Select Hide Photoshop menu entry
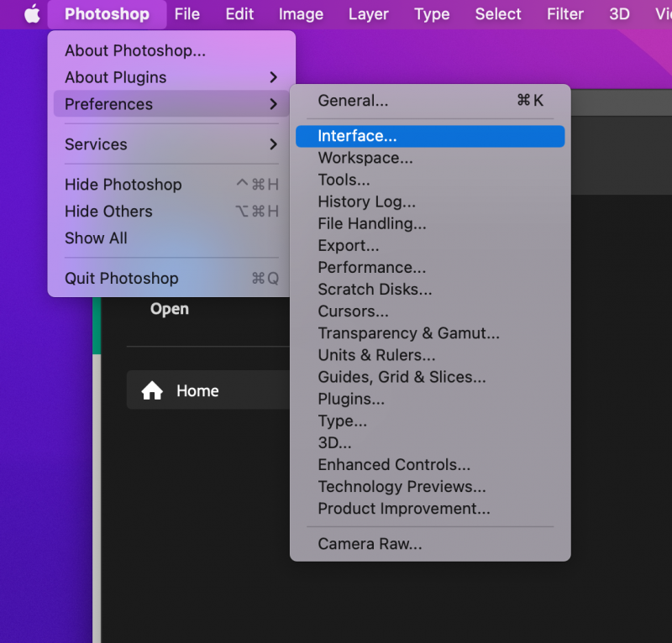Image resolution: width=672 pixels, height=643 pixels. point(123,185)
